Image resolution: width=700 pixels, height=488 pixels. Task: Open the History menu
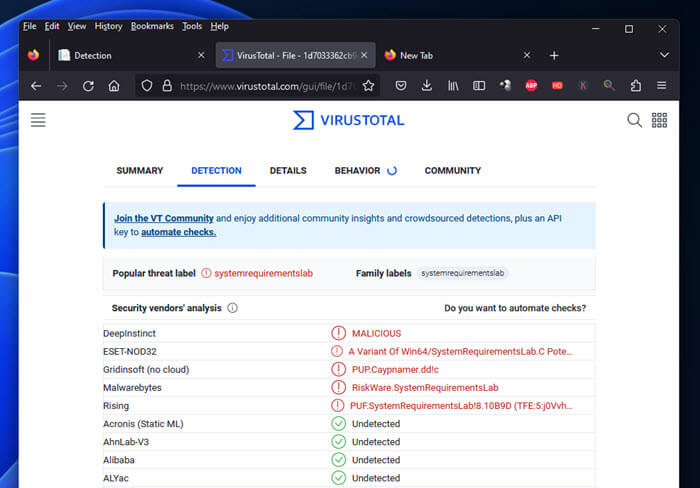click(108, 26)
